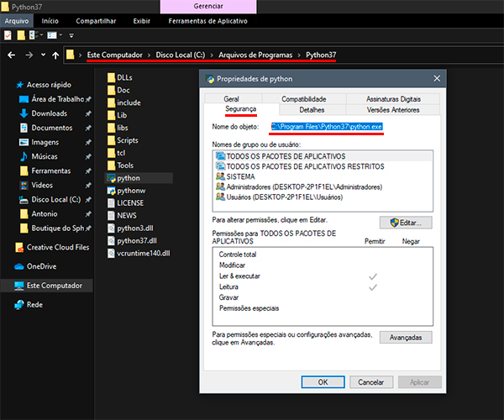Select the Gerenciar contextual tab
This screenshot has width=504, height=420.
tap(208, 7)
